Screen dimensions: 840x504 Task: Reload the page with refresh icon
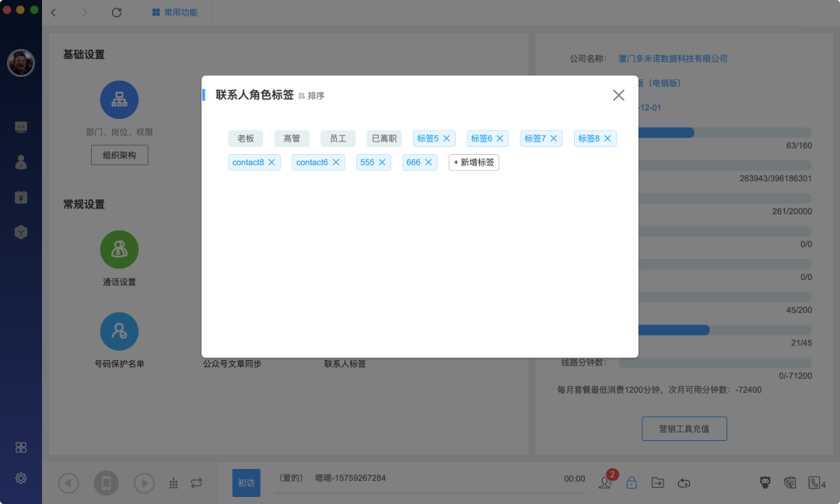pos(116,12)
